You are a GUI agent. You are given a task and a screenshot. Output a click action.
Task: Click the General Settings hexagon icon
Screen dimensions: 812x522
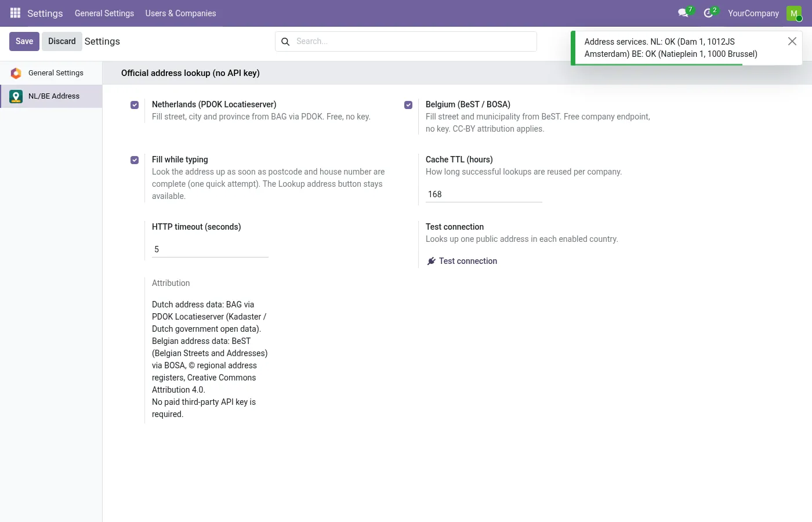[16, 73]
